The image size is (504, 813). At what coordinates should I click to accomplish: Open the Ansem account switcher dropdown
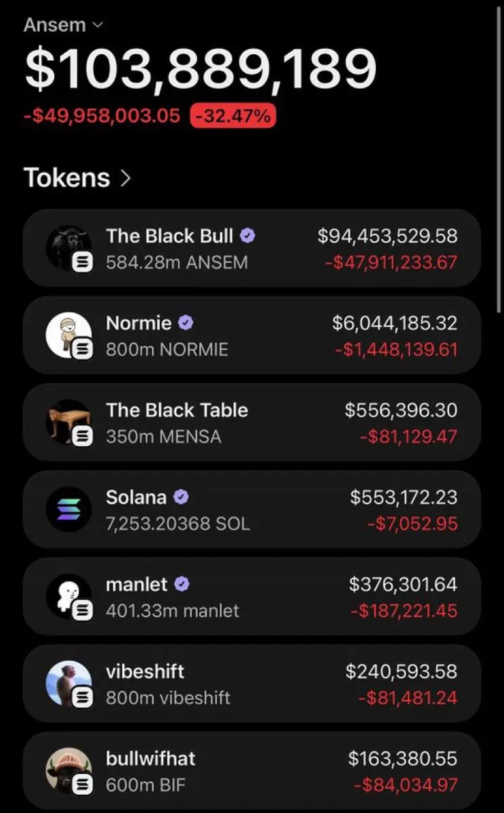point(63,25)
